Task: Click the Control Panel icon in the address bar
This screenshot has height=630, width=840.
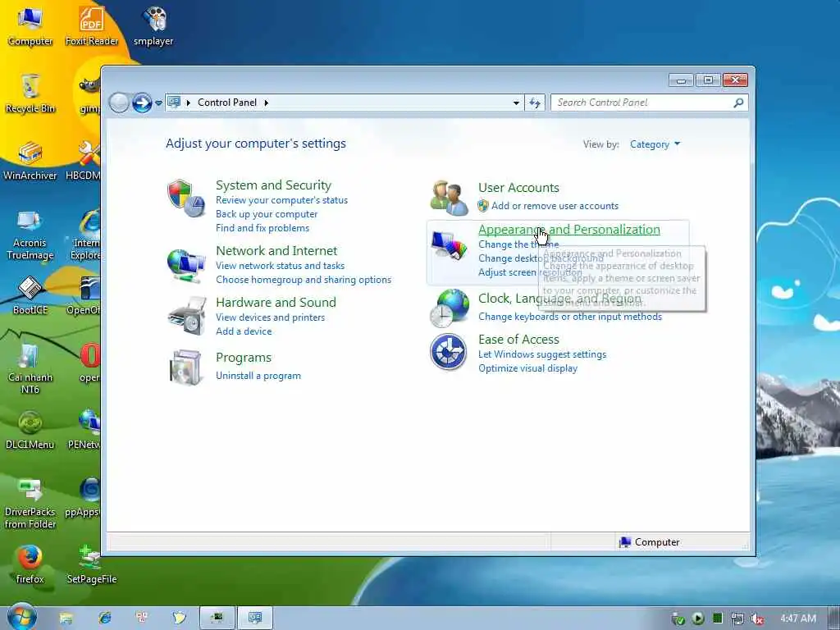Action: (x=174, y=102)
